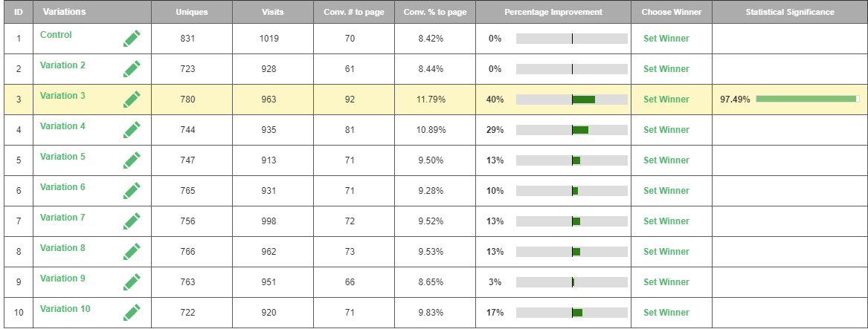Open the Variation 7 name link
Screen dimensions: 868x329
pos(62,218)
